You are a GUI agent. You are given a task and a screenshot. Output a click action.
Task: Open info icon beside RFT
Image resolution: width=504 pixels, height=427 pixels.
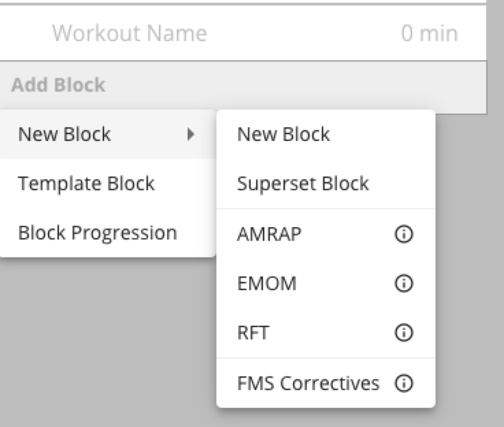tap(404, 333)
